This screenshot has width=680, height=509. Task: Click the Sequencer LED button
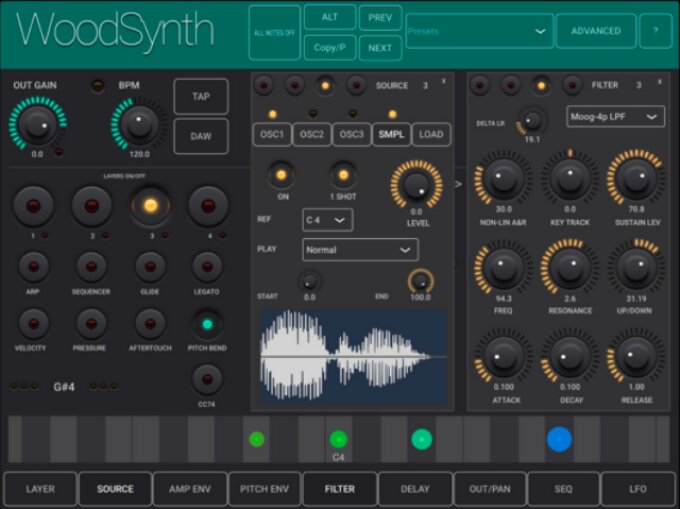click(91, 266)
